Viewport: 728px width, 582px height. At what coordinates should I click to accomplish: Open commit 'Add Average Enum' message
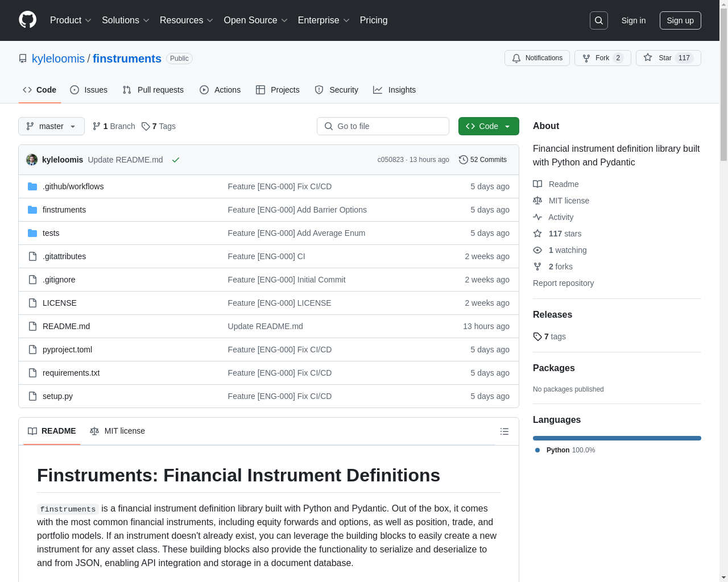[296, 233]
